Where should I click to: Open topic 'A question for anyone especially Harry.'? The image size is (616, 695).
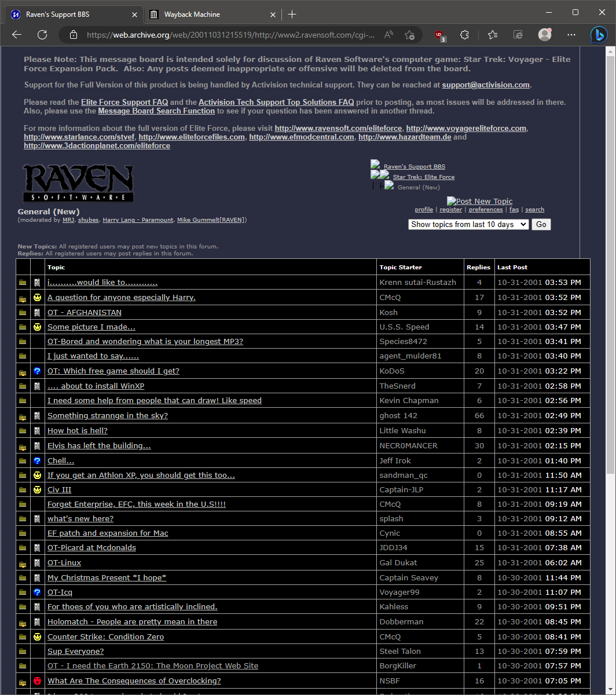click(x=122, y=298)
